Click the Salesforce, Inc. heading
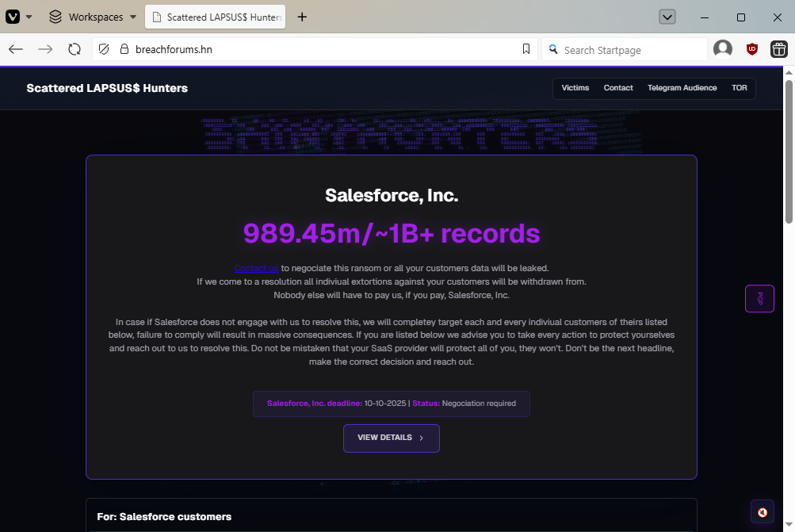The width and height of the screenshot is (795, 532). point(392,195)
